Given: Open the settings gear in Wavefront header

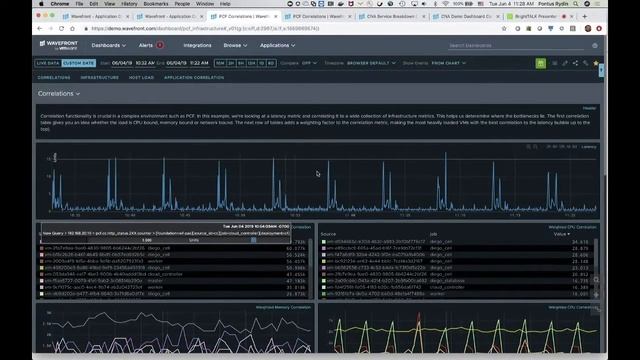Looking at the screenshot, I should coord(595,46).
